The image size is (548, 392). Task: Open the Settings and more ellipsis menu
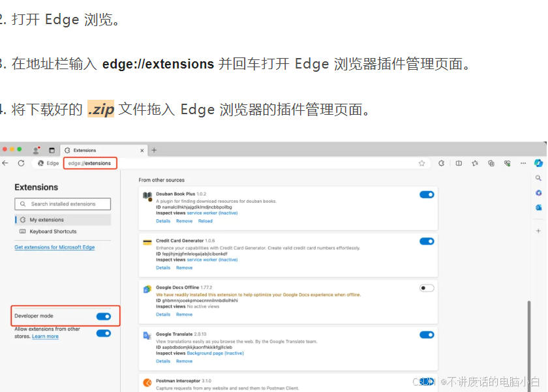pos(523,163)
